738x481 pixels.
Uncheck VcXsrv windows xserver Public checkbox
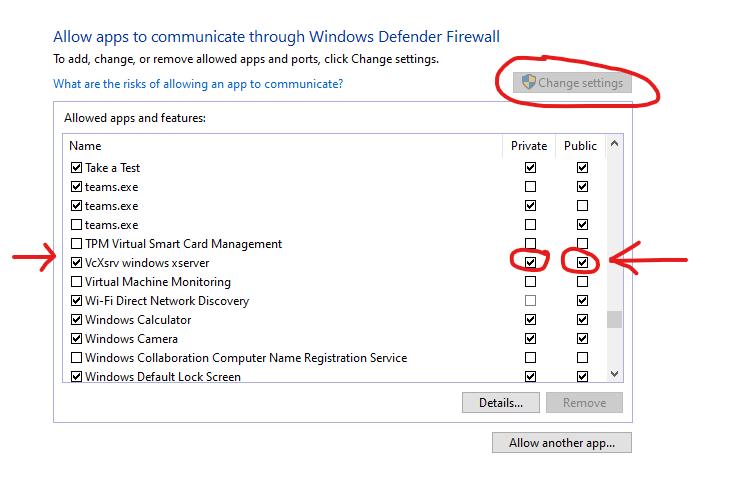(x=582, y=263)
